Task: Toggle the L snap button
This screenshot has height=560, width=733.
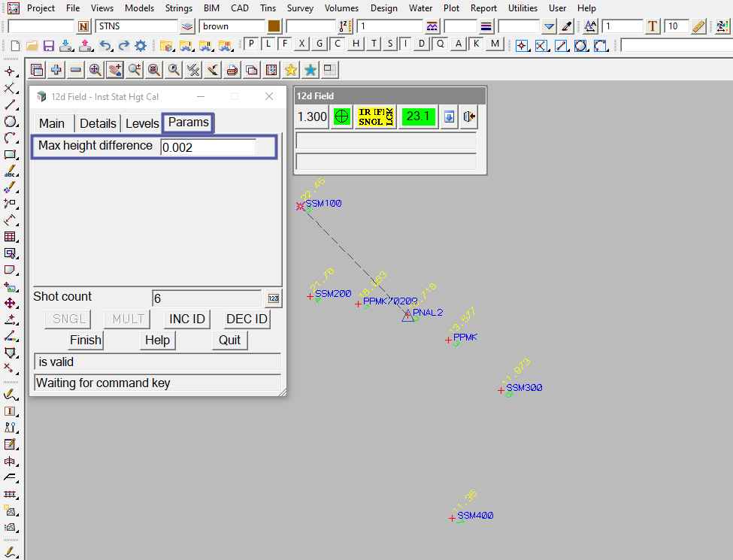Action: pos(268,44)
